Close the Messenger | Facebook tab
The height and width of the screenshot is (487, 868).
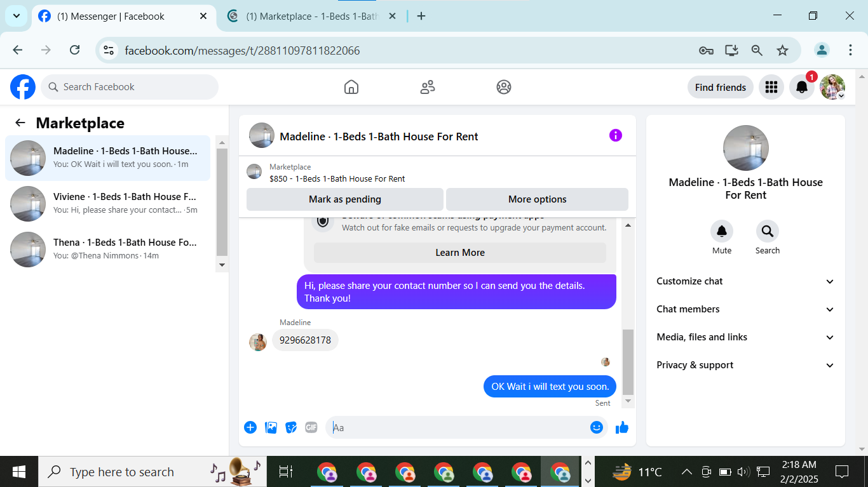[203, 17]
